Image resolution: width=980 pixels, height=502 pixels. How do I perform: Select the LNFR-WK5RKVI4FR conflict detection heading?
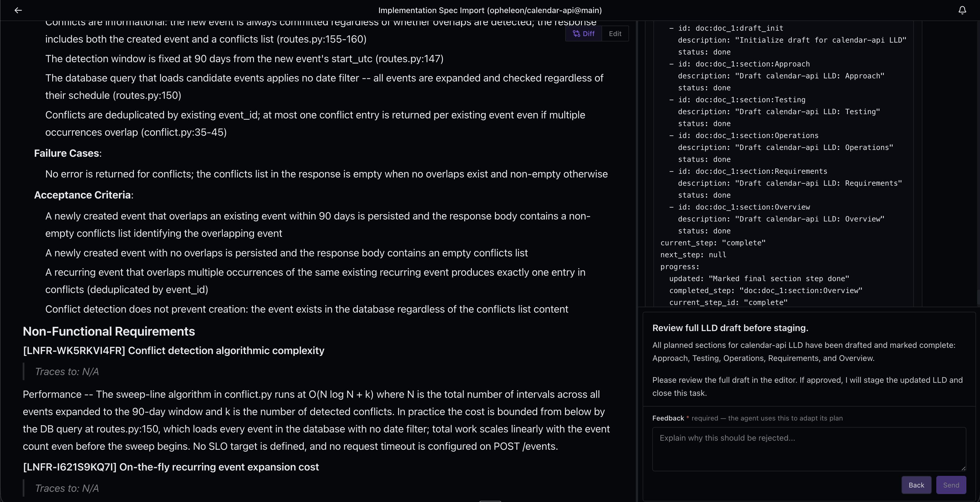tap(173, 351)
